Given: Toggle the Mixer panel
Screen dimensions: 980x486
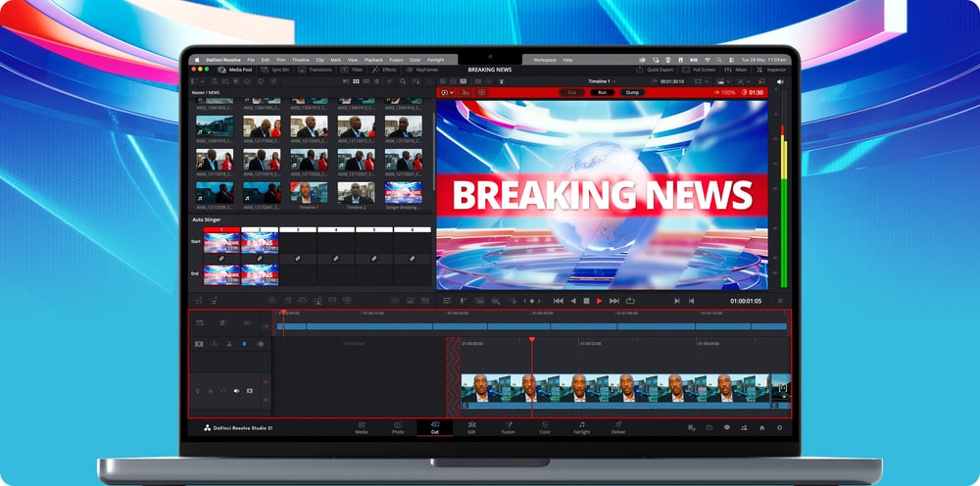Looking at the screenshot, I should pyautogui.click(x=736, y=70).
